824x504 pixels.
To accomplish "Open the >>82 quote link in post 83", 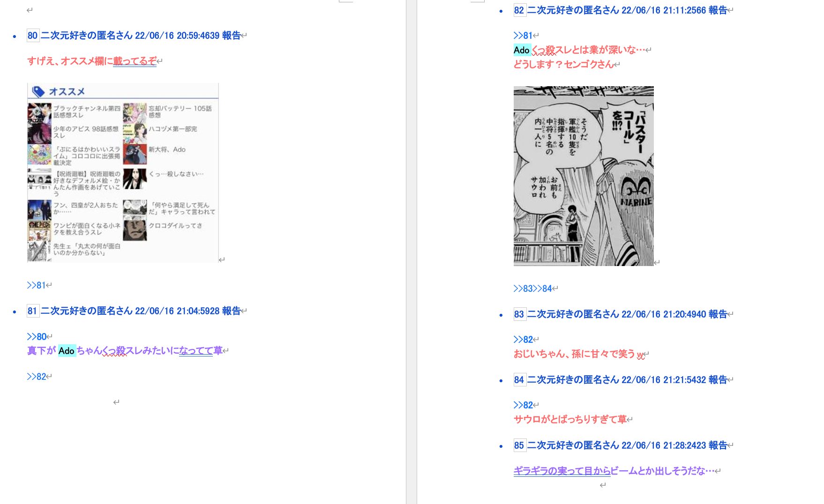I will [x=524, y=340].
